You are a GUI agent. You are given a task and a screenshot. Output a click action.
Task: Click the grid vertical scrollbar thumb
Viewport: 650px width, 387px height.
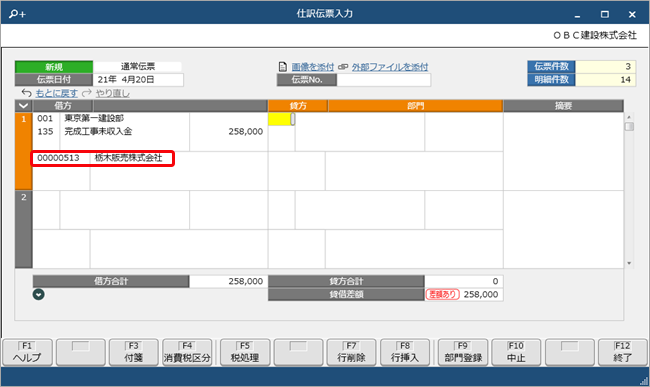(629, 126)
